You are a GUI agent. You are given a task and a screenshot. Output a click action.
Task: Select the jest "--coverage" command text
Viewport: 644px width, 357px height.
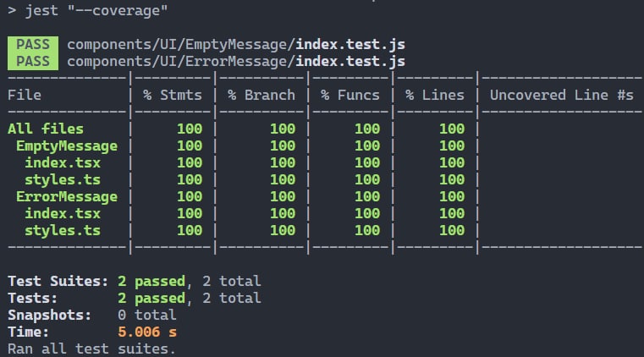96,11
